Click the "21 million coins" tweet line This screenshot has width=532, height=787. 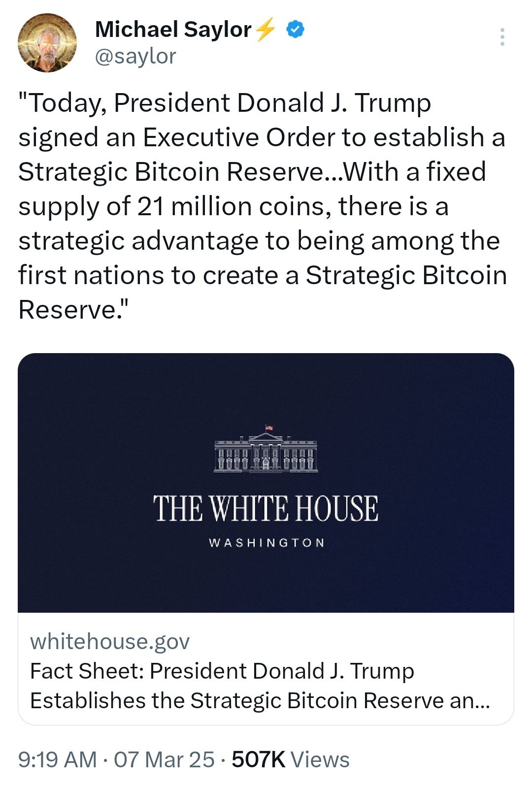pyautogui.click(x=233, y=206)
